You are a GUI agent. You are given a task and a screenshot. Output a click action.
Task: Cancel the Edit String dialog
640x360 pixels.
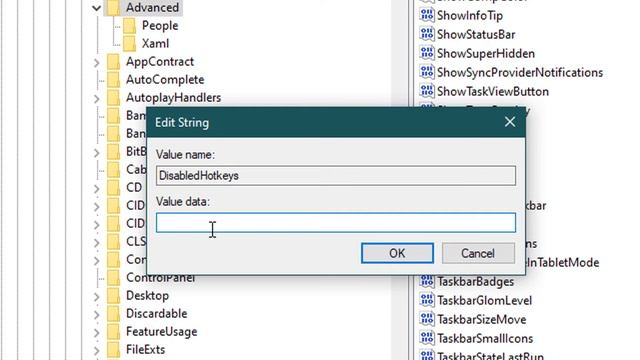point(478,253)
